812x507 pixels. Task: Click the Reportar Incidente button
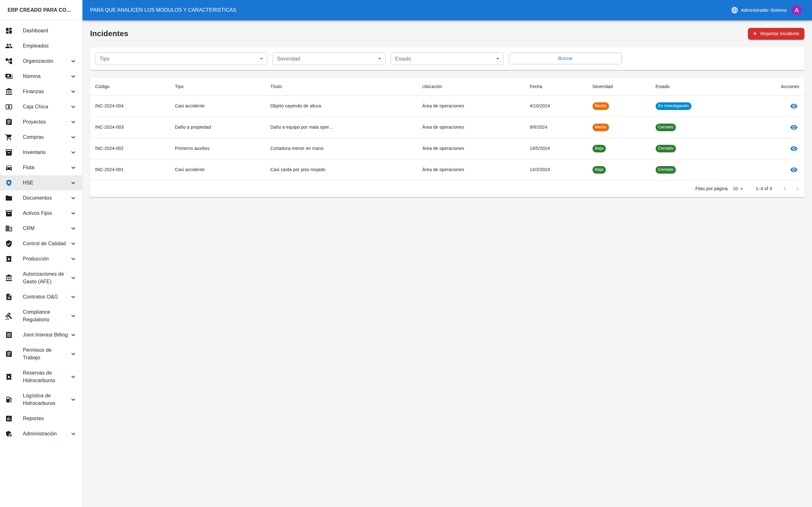pyautogui.click(x=776, y=34)
